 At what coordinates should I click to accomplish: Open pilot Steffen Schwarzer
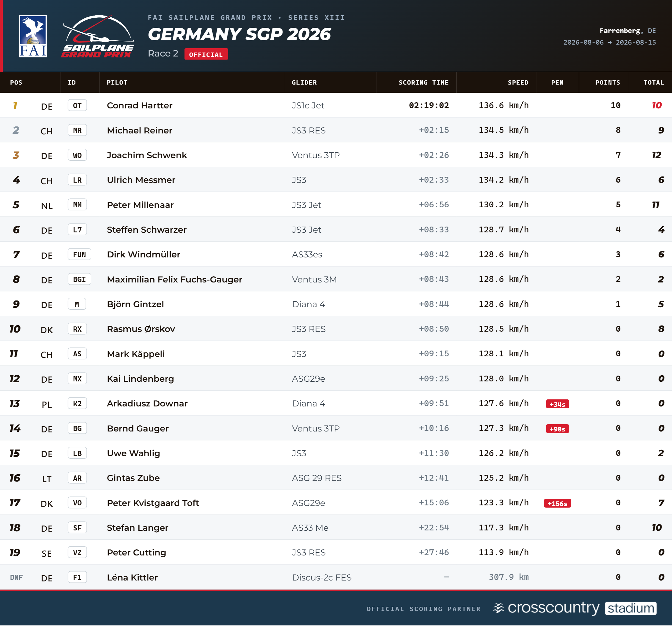pyautogui.click(x=147, y=230)
